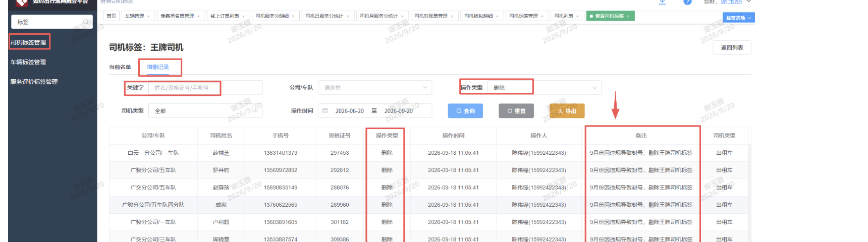The image size is (868, 242).
Task: Select certificate number 288076
Action: [340, 188]
